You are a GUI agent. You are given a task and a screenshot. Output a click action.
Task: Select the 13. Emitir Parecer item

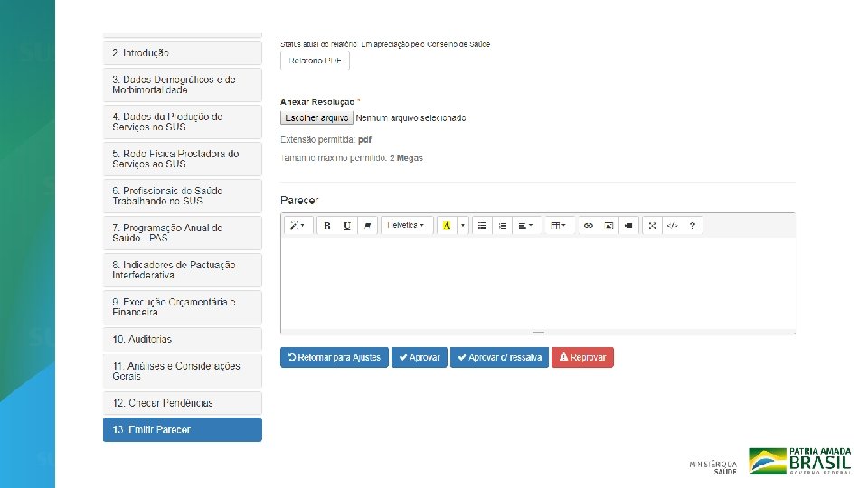182,429
